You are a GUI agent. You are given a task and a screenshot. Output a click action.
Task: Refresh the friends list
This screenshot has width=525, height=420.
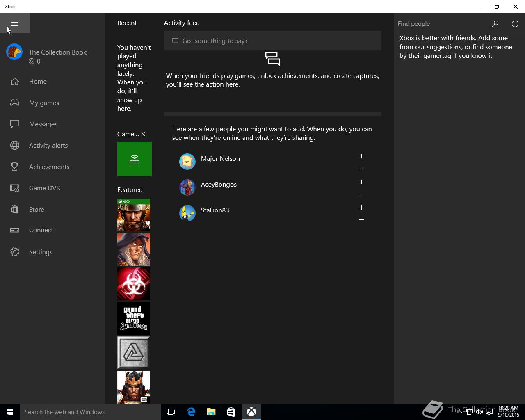coord(515,24)
